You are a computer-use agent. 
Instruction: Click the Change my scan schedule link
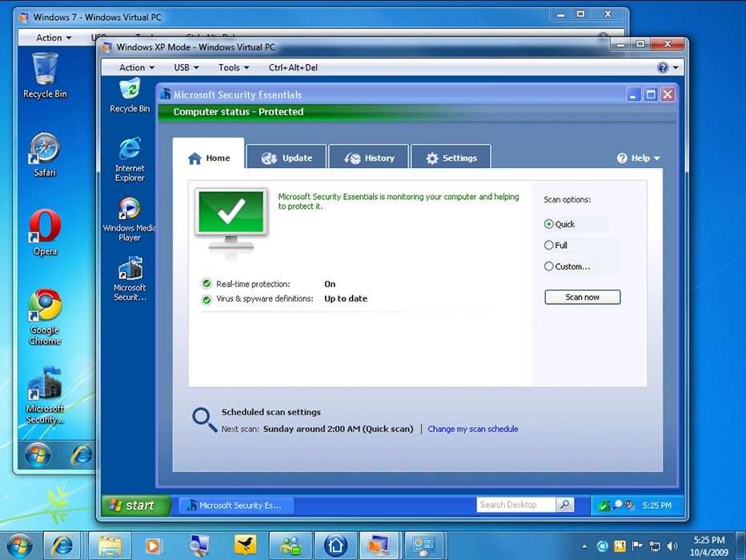(473, 429)
